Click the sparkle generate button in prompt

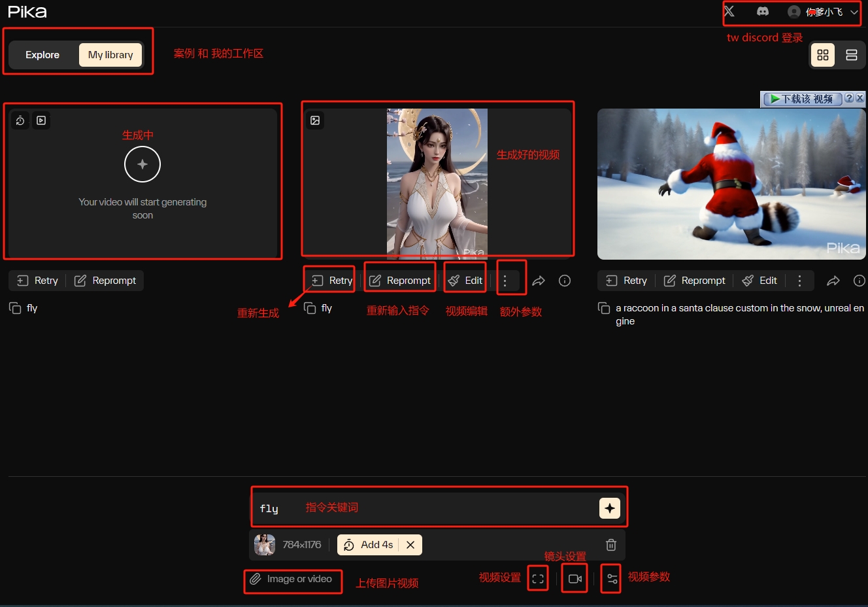pos(609,508)
